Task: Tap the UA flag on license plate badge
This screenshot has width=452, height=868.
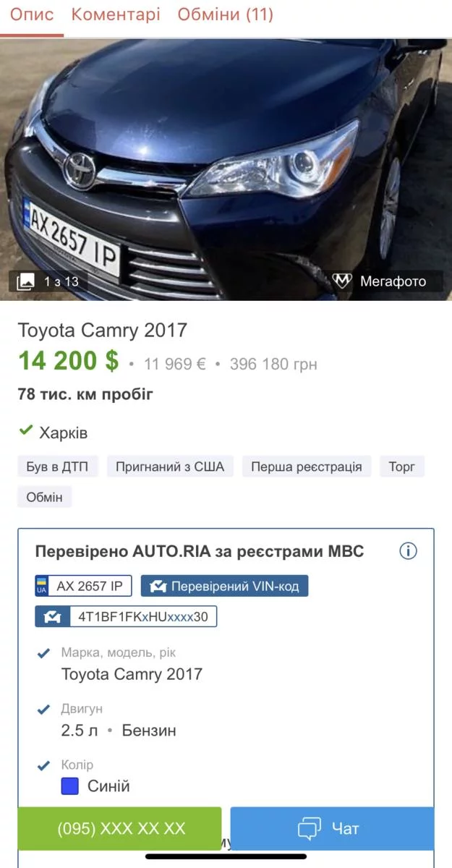Action: click(x=41, y=586)
